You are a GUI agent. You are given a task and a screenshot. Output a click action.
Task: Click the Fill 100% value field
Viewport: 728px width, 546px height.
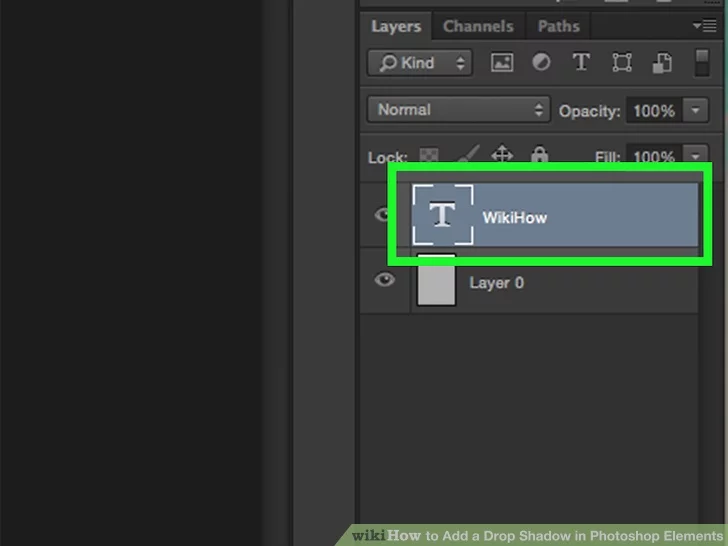(654, 153)
